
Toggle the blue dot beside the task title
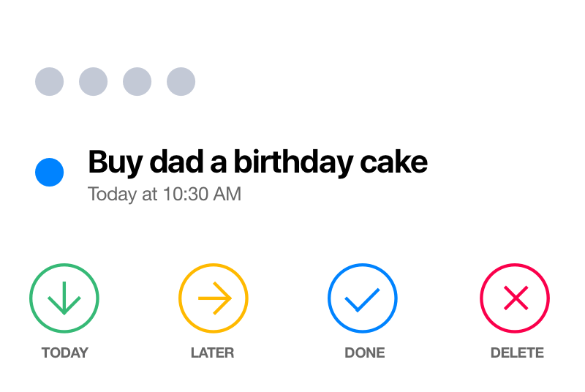[x=49, y=173]
